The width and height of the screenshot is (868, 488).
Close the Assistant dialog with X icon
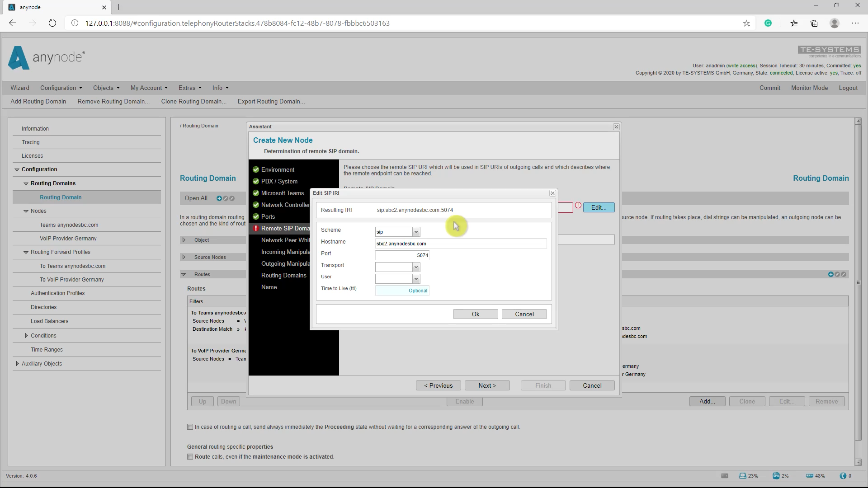coord(616,127)
